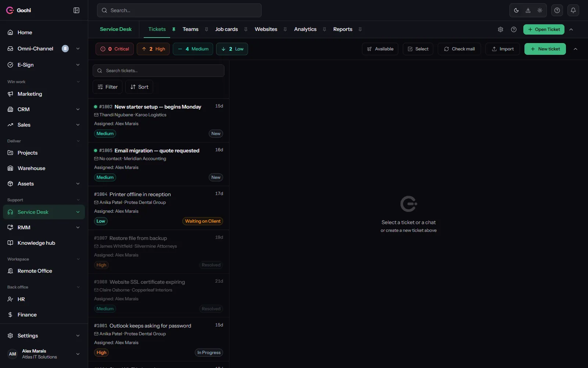
Task: Click the Gochi logo icon
Action: (x=10, y=10)
